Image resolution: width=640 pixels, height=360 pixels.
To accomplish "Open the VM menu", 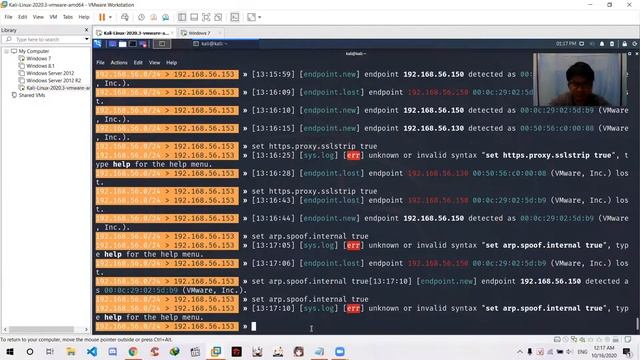I will pos(53,17).
